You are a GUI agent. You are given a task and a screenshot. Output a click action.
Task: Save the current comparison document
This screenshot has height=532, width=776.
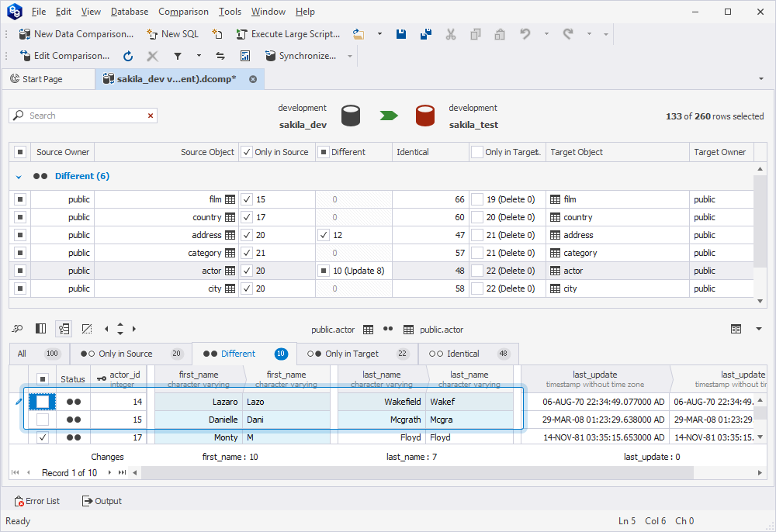[x=400, y=34]
